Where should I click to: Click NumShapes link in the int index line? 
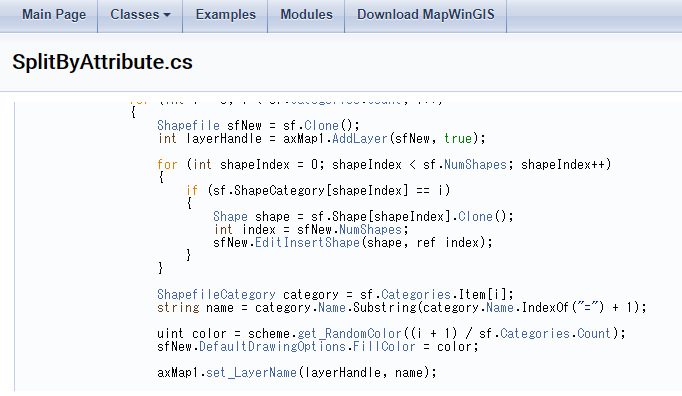370,229
